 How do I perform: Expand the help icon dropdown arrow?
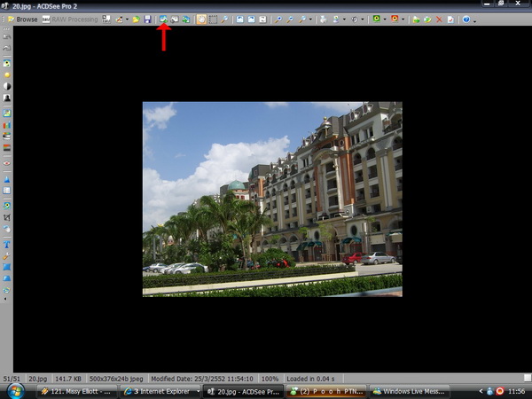click(x=475, y=20)
